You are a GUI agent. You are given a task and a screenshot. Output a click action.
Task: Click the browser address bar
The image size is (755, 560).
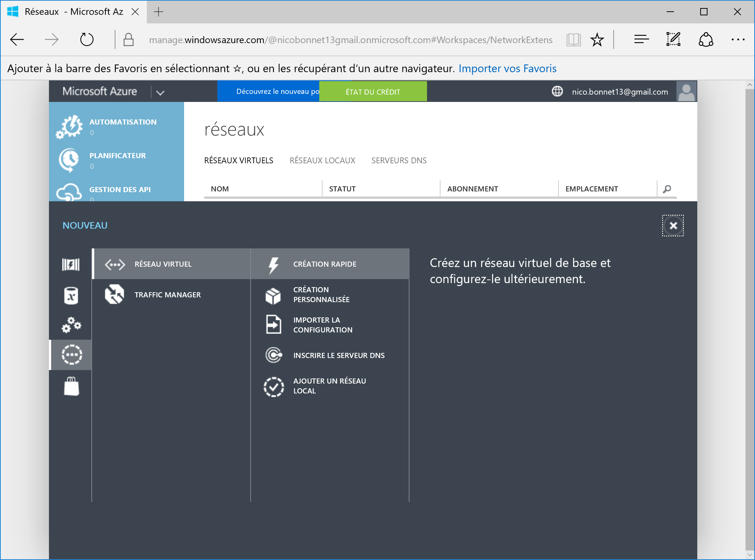[x=350, y=39]
